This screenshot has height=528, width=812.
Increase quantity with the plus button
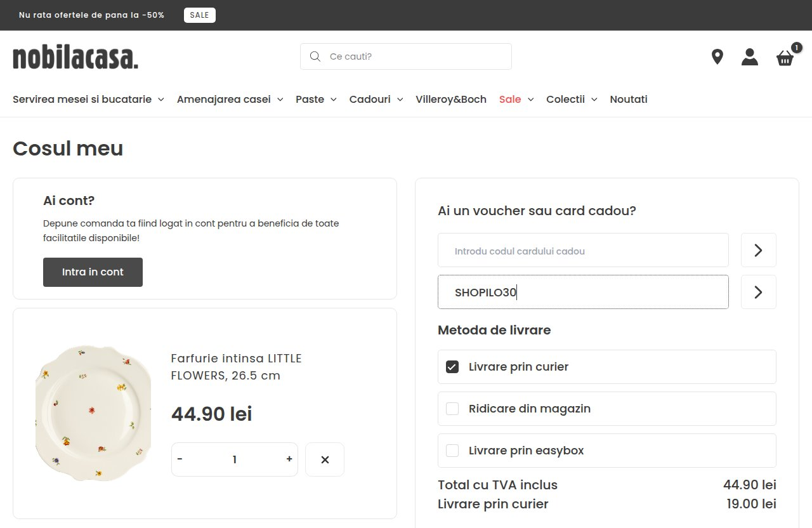pos(289,459)
